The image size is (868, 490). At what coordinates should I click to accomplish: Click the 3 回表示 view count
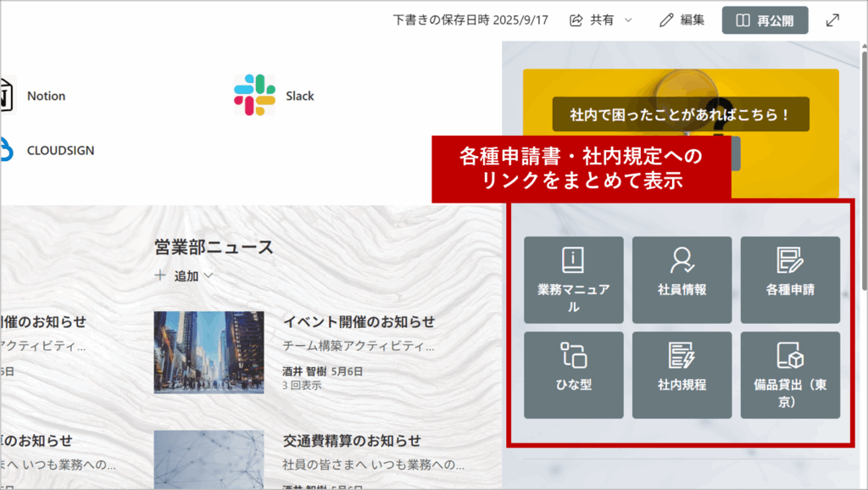pos(303,386)
